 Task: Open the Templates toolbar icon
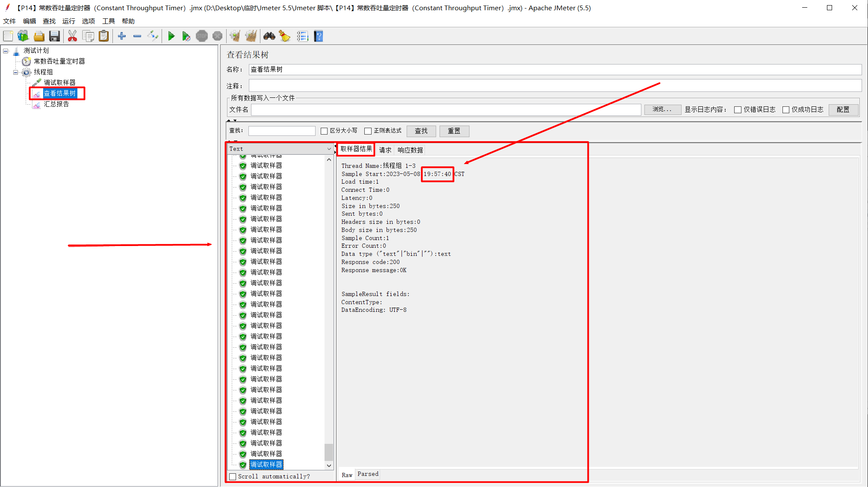[23, 36]
